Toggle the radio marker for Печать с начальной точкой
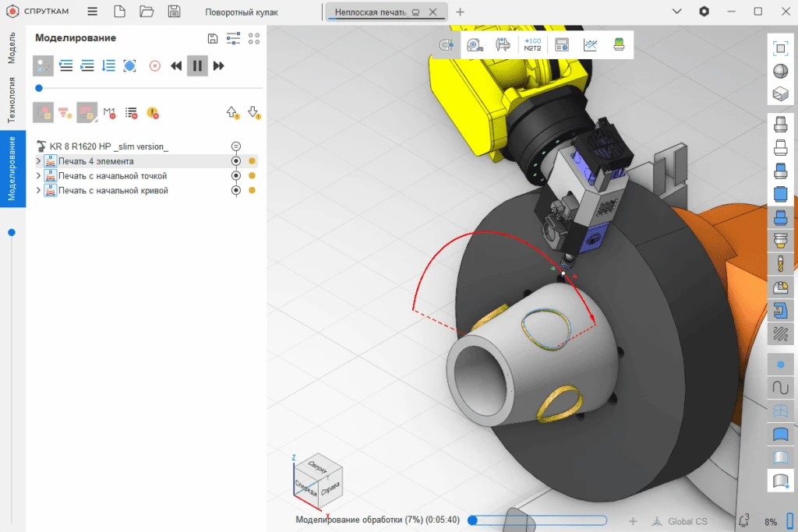This screenshot has width=798, height=532. click(236, 176)
